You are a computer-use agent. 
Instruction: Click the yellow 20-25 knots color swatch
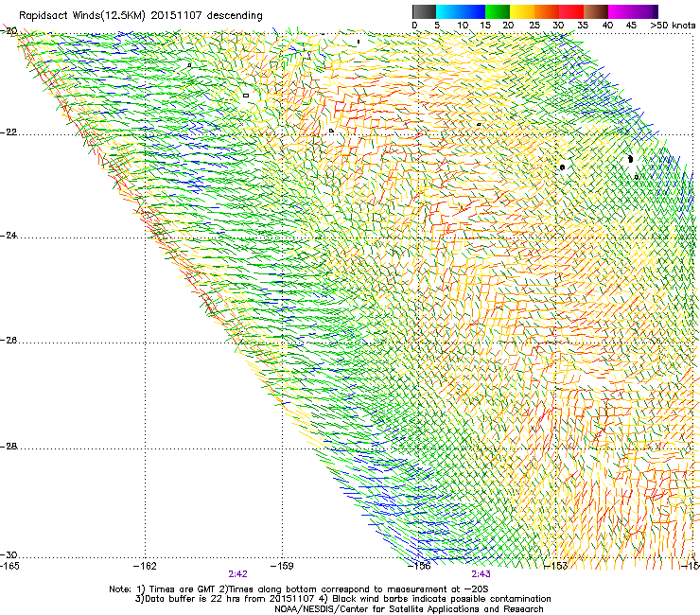[522, 11]
